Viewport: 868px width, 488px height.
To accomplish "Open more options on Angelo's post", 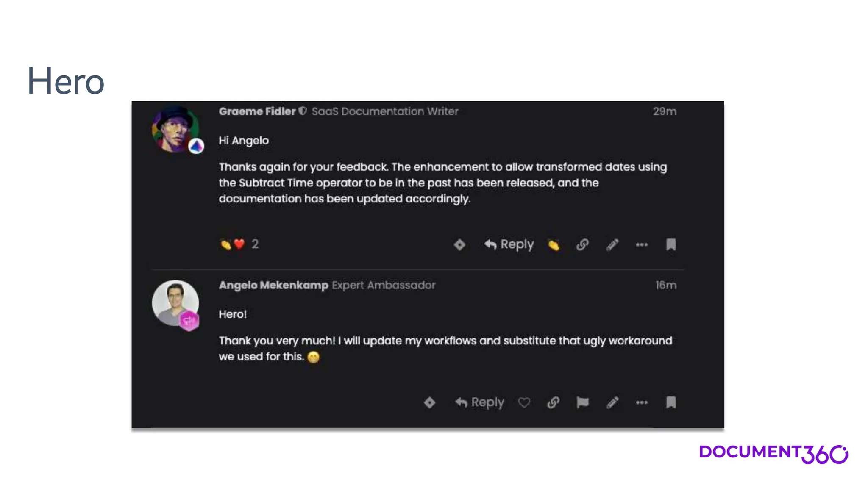I will (x=642, y=402).
